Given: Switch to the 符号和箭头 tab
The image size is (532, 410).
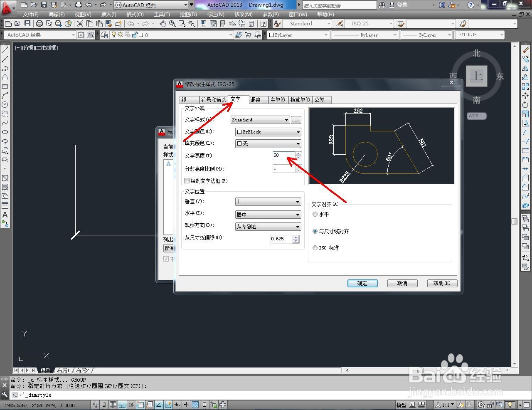Looking at the screenshot, I should 213,100.
